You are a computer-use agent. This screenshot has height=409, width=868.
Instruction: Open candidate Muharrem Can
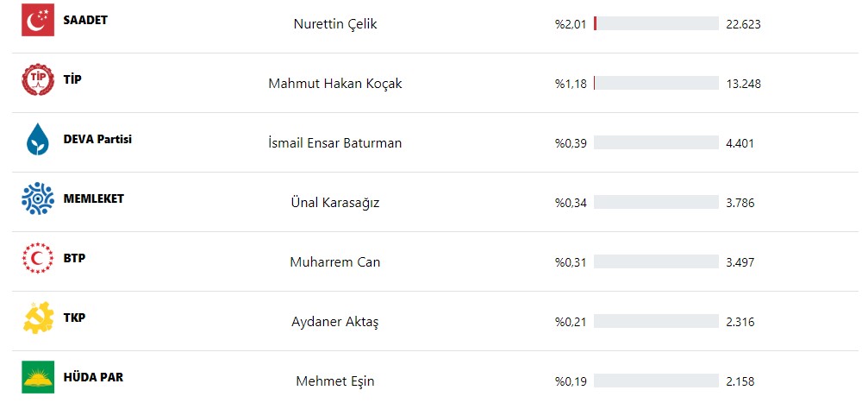[335, 262]
